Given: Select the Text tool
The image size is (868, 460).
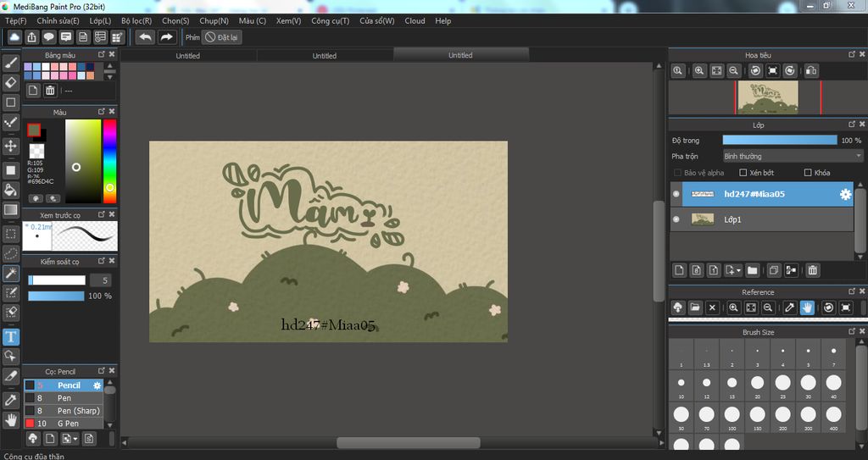Looking at the screenshot, I should [10, 336].
